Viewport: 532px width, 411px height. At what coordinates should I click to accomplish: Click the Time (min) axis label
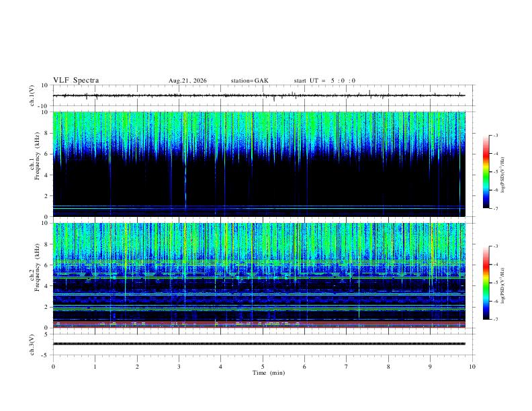click(269, 373)
